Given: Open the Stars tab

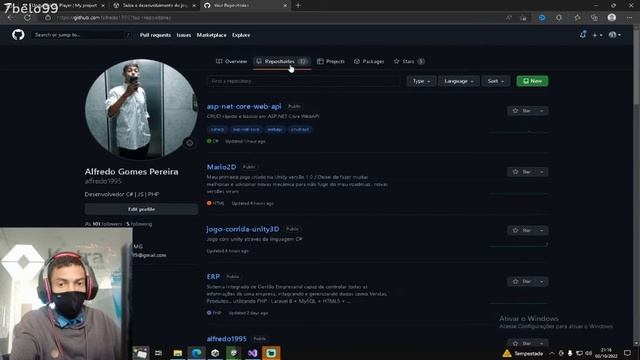Looking at the screenshot, I should (x=409, y=61).
